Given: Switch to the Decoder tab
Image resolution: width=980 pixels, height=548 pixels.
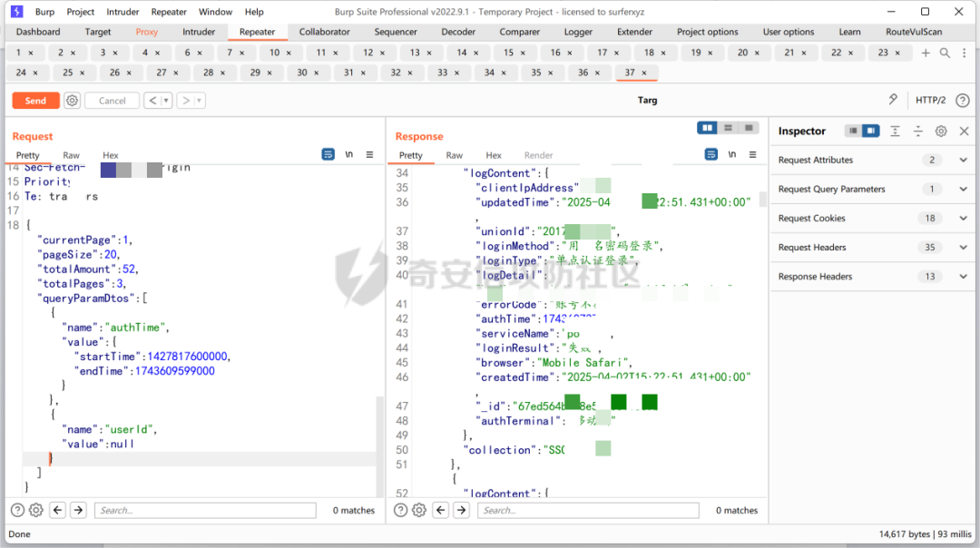Looking at the screenshot, I should (x=458, y=32).
